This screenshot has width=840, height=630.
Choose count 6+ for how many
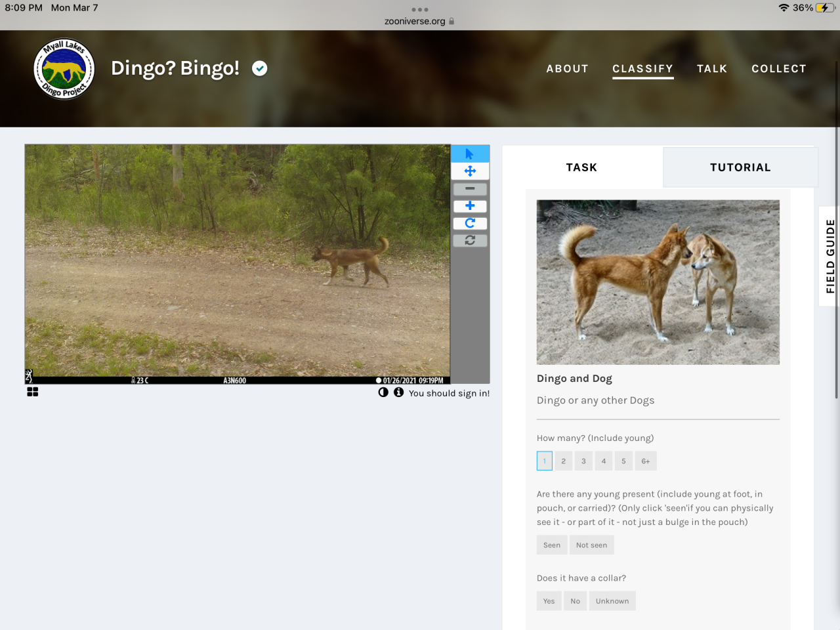pyautogui.click(x=646, y=461)
